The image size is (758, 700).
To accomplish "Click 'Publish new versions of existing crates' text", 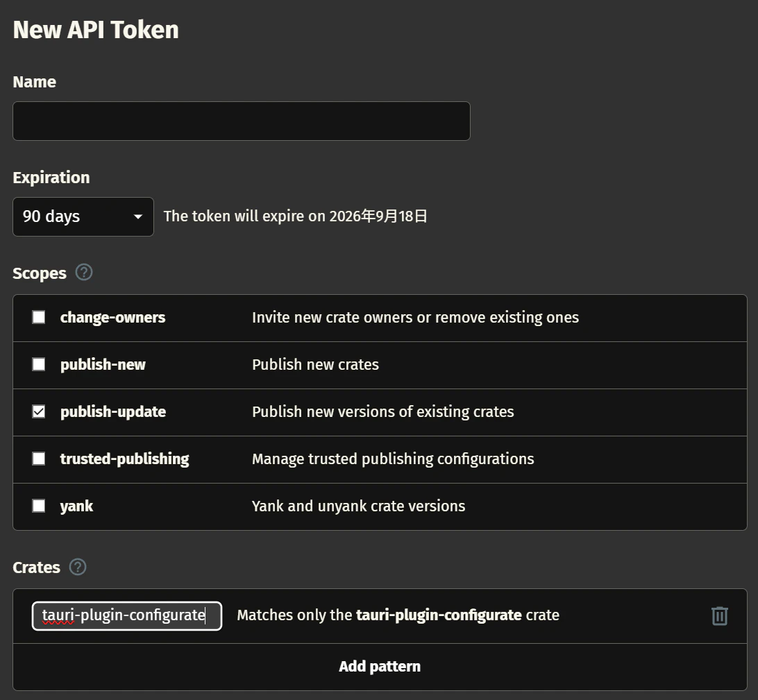I will pyautogui.click(x=383, y=411).
